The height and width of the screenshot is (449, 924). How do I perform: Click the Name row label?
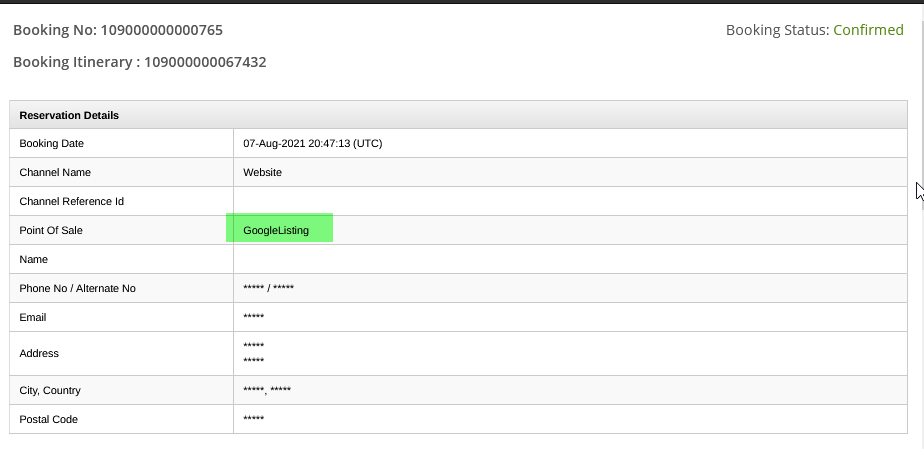coord(34,259)
